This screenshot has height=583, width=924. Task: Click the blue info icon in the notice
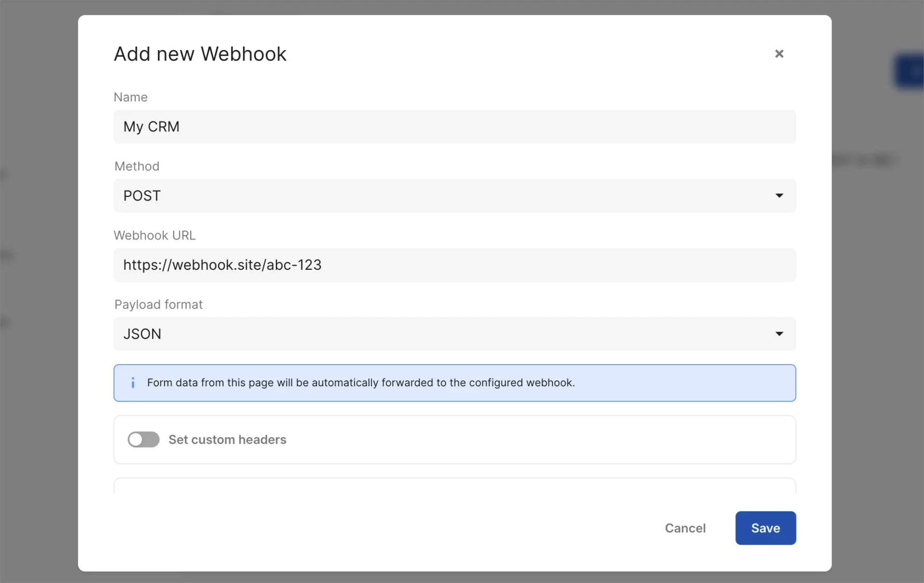(x=133, y=383)
